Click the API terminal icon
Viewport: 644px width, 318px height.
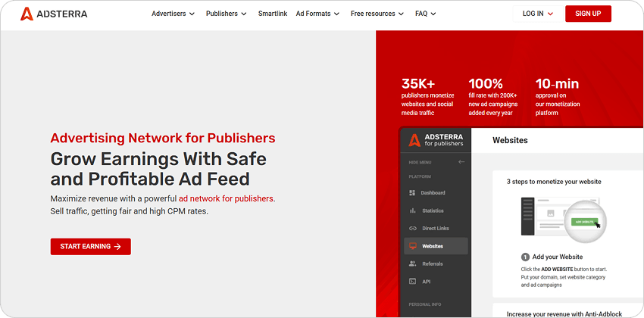pos(413,281)
